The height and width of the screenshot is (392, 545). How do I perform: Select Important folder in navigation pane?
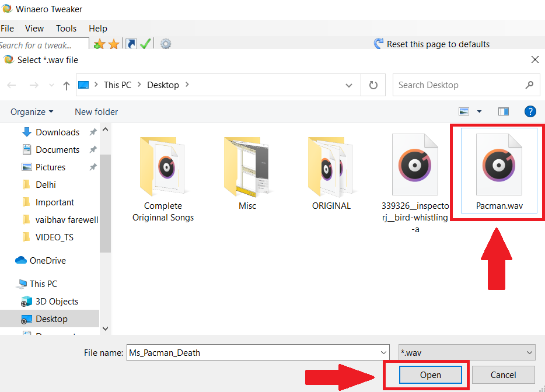coord(48,202)
